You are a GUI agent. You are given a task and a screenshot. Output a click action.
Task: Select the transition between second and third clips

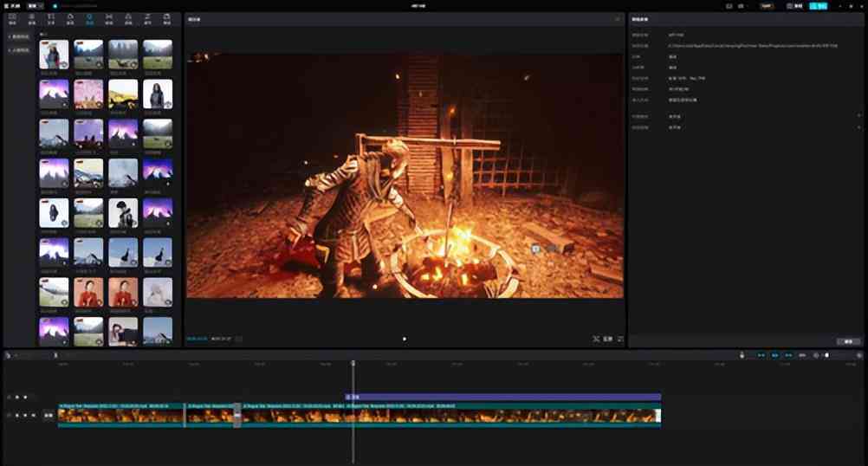point(237,415)
